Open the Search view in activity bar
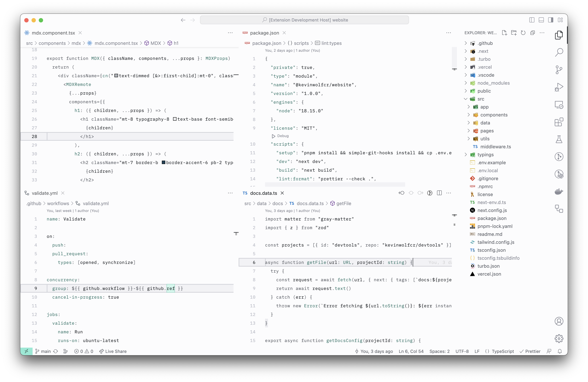This screenshot has height=382, width=588. tap(559, 52)
